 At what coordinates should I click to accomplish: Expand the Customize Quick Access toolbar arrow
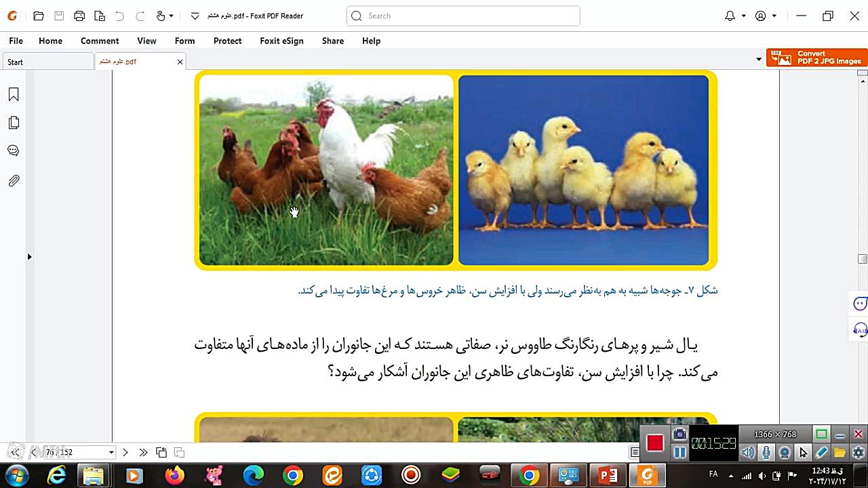pyautogui.click(x=195, y=16)
